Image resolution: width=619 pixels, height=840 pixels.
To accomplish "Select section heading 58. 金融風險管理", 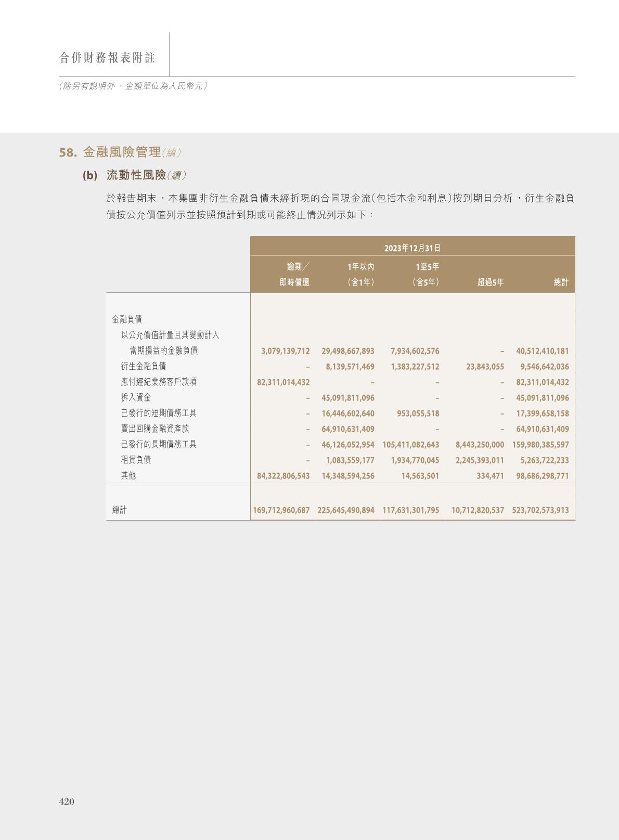I will pos(120,152).
